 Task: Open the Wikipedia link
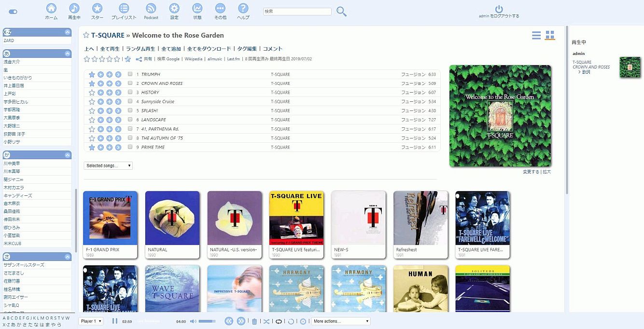pos(194,59)
